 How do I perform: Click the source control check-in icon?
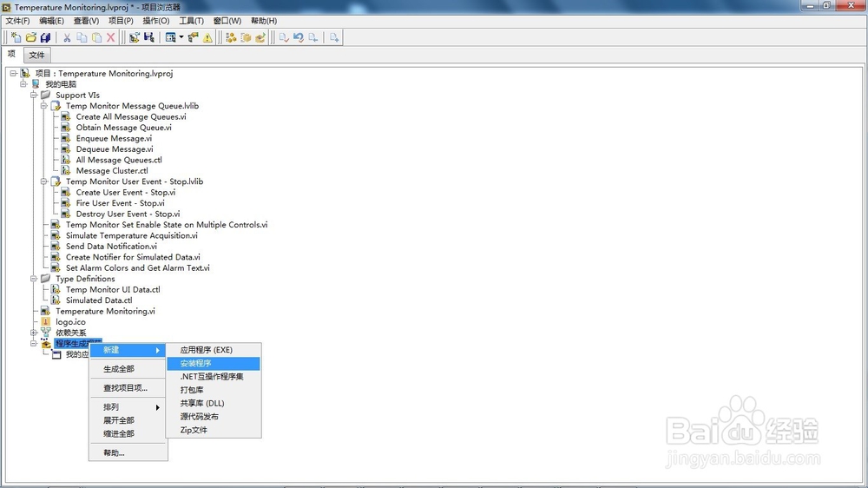pos(284,37)
